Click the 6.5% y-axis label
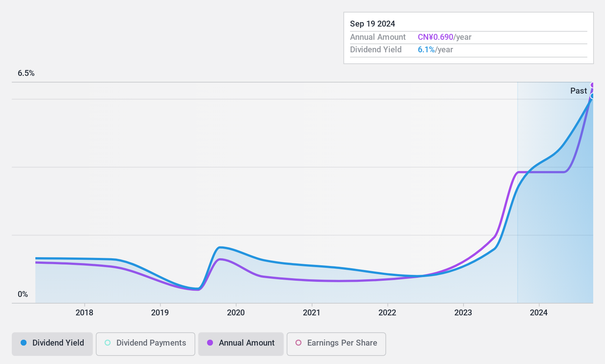This screenshot has height=364, width=605. [x=26, y=73]
